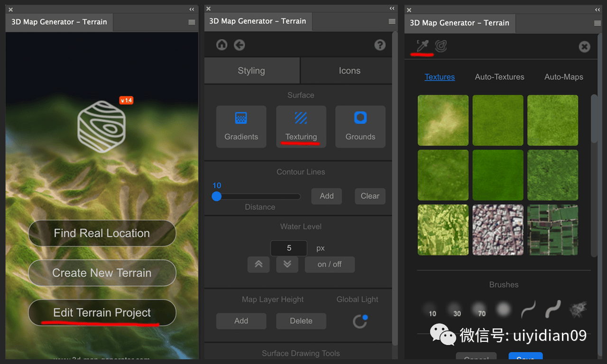
Task: Open the Auto-Maps tab
Action: 564,77
